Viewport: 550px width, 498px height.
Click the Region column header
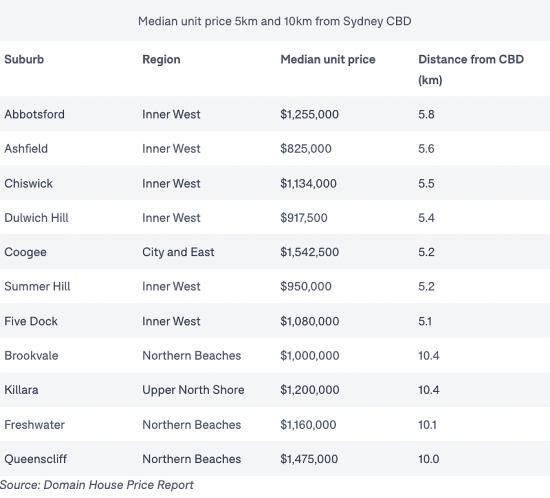tap(161, 60)
